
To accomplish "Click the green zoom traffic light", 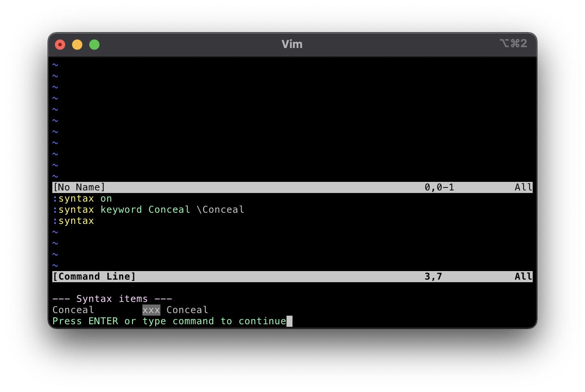I will coord(94,44).
